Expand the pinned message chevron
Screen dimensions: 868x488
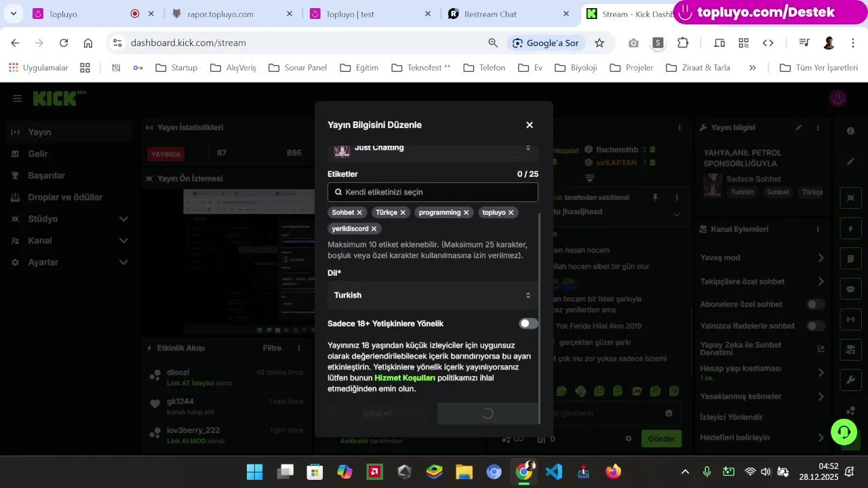677,214
